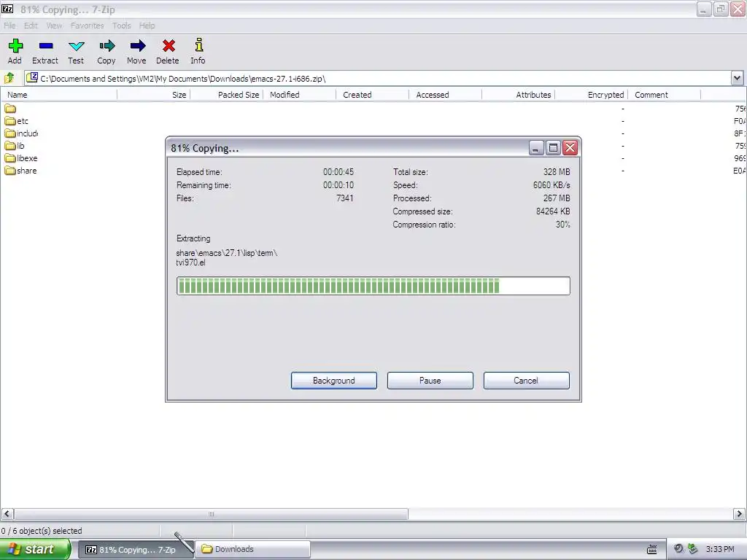Screen dimensions: 747x560
Task: Click the Windows start button
Action: [x=35, y=549]
